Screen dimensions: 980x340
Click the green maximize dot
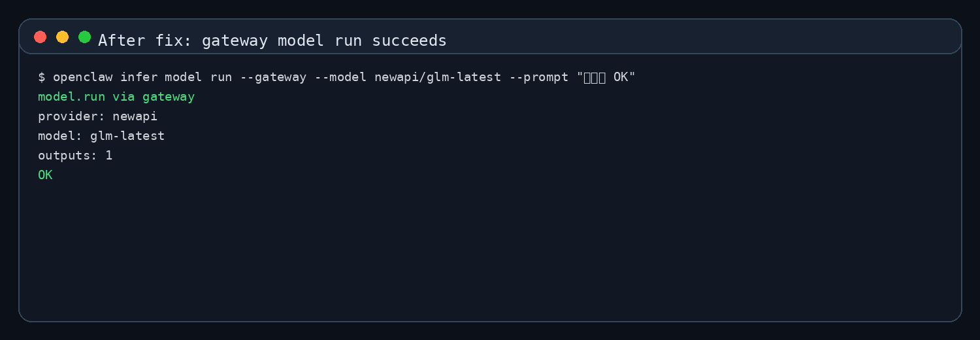click(84, 37)
